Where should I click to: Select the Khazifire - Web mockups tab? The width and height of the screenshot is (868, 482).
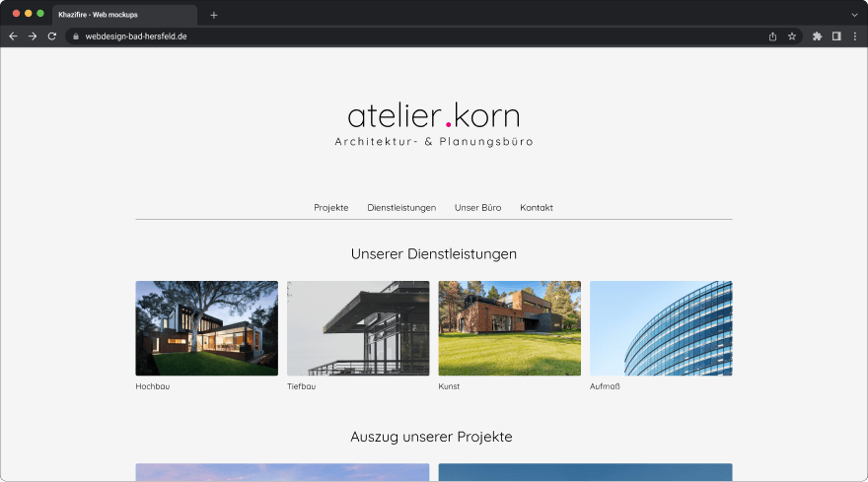pos(124,15)
